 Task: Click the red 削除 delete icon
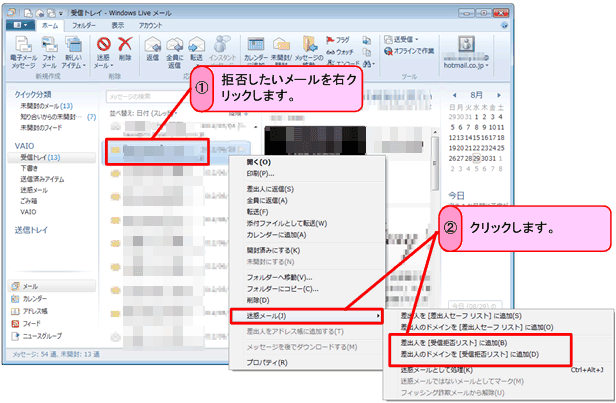125,49
